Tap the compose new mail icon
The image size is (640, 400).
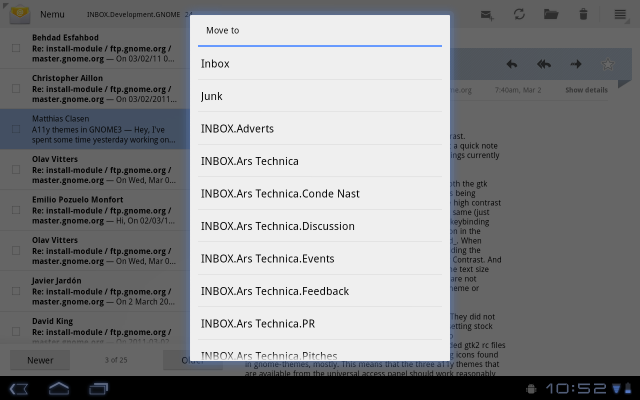click(487, 15)
